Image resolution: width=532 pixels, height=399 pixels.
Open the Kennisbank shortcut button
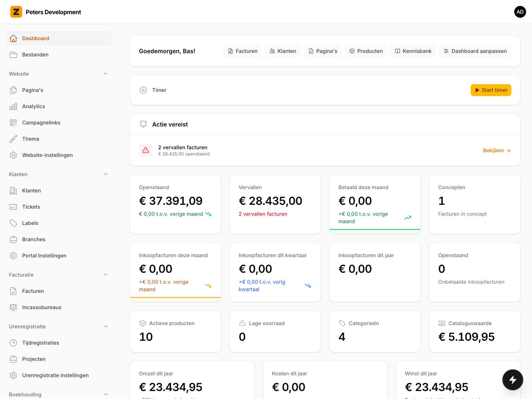413,51
